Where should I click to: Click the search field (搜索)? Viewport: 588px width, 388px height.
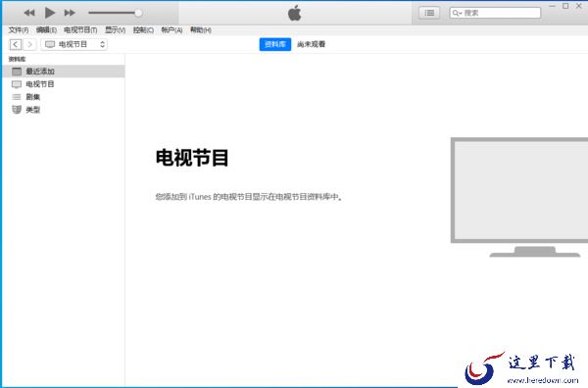(x=495, y=13)
